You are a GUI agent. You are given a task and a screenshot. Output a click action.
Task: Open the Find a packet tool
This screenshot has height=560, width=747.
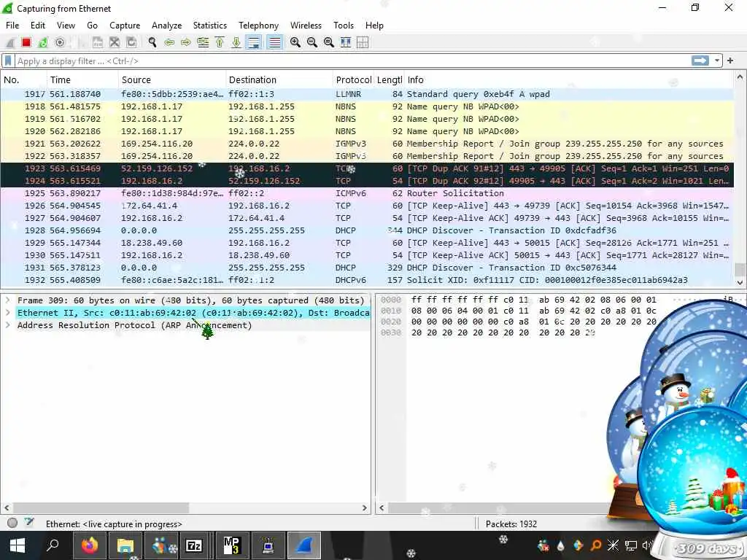[152, 42]
